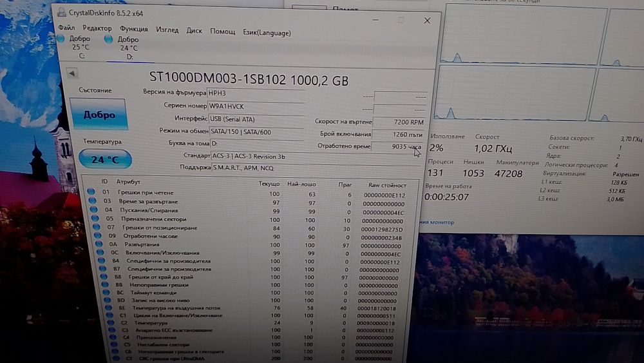This screenshot has height=363, width=644.
Task: Click power on count value 1260 пъти
Action: (397, 134)
